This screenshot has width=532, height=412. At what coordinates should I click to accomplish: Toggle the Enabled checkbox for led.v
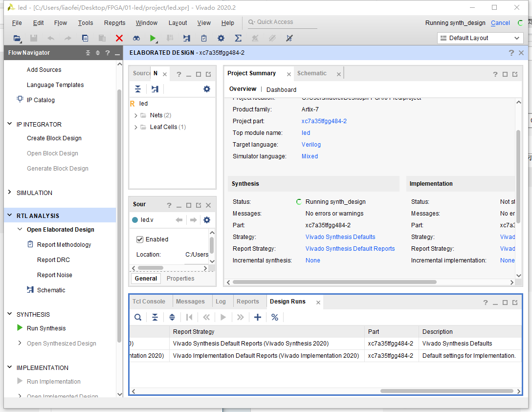[x=140, y=239]
